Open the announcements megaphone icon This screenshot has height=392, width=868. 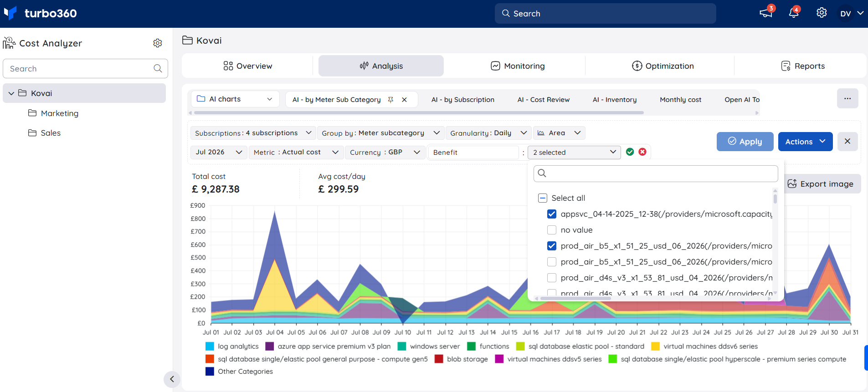pos(766,13)
